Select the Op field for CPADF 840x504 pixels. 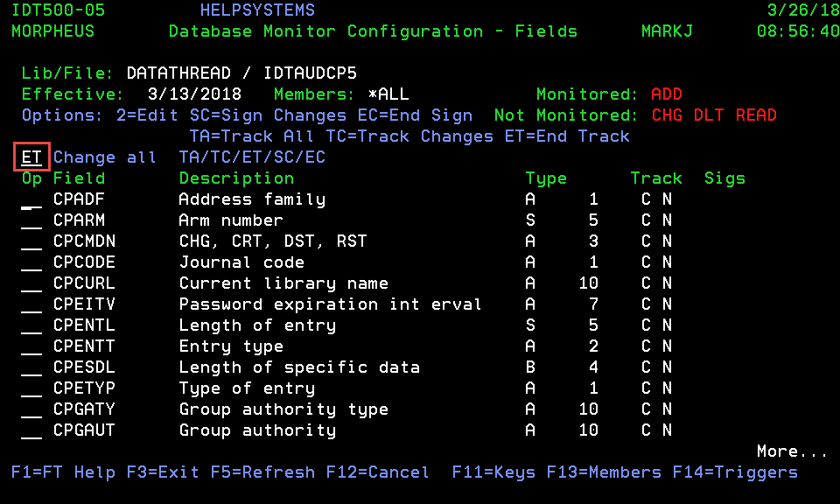click(31, 199)
